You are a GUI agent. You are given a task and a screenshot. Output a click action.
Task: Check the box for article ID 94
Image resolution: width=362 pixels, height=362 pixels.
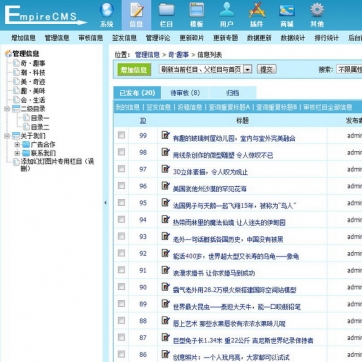click(122, 219)
